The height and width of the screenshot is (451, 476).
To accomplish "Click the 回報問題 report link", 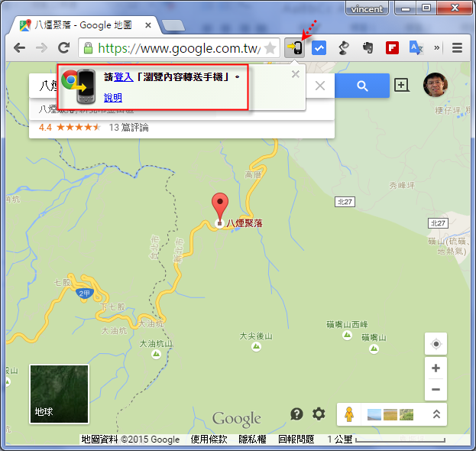I will click(x=296, y=440).
